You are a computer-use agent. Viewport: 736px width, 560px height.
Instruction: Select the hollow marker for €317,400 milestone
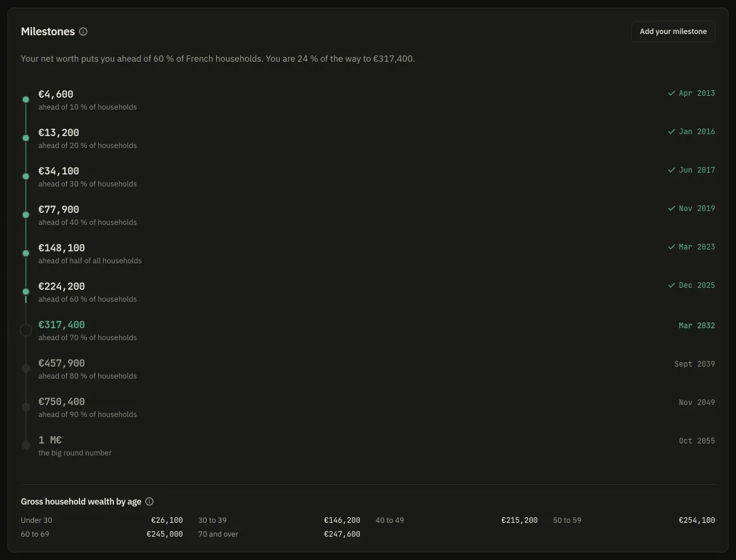click(x=26, y=331)
